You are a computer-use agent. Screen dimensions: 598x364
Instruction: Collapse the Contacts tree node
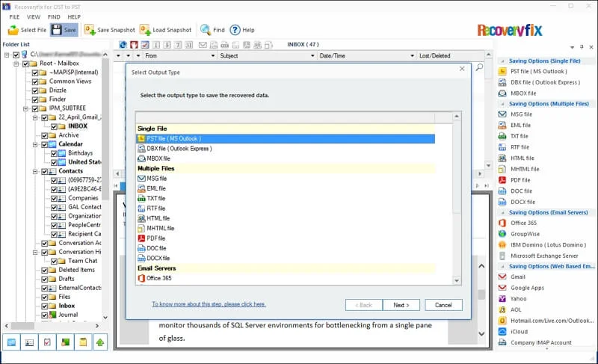35,171
